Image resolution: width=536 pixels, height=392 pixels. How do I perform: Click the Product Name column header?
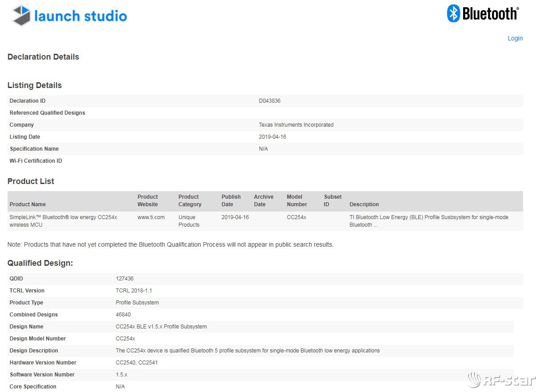point(28,204)
